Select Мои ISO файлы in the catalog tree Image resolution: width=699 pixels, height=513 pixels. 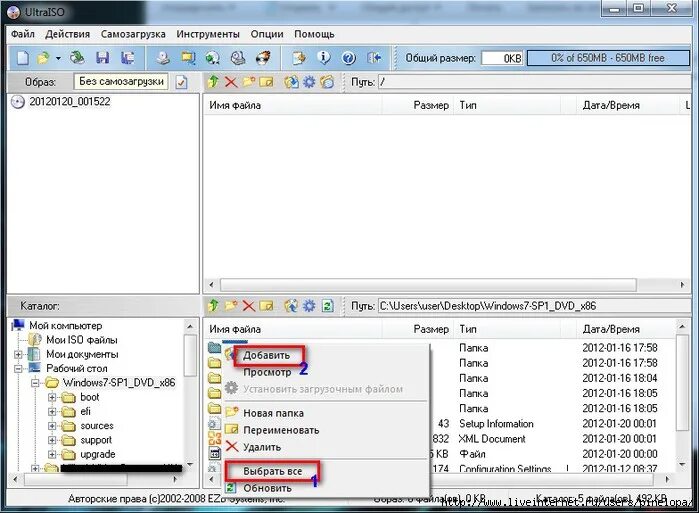82,340
